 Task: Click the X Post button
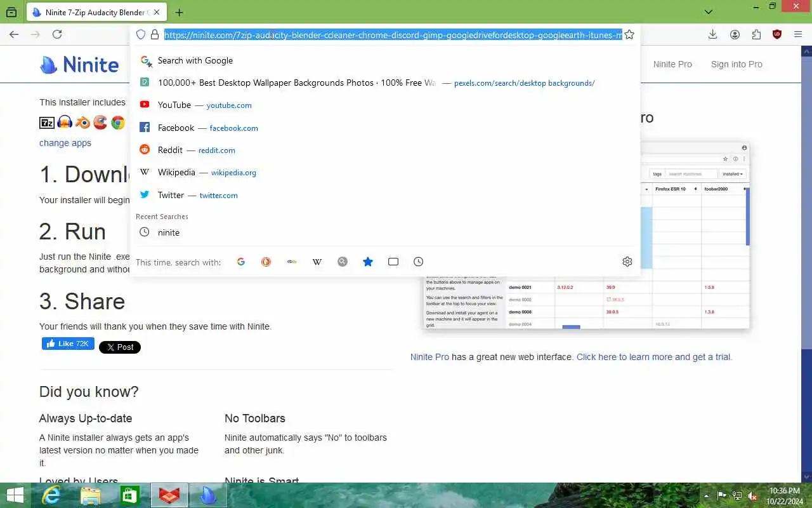click(120, 347)
